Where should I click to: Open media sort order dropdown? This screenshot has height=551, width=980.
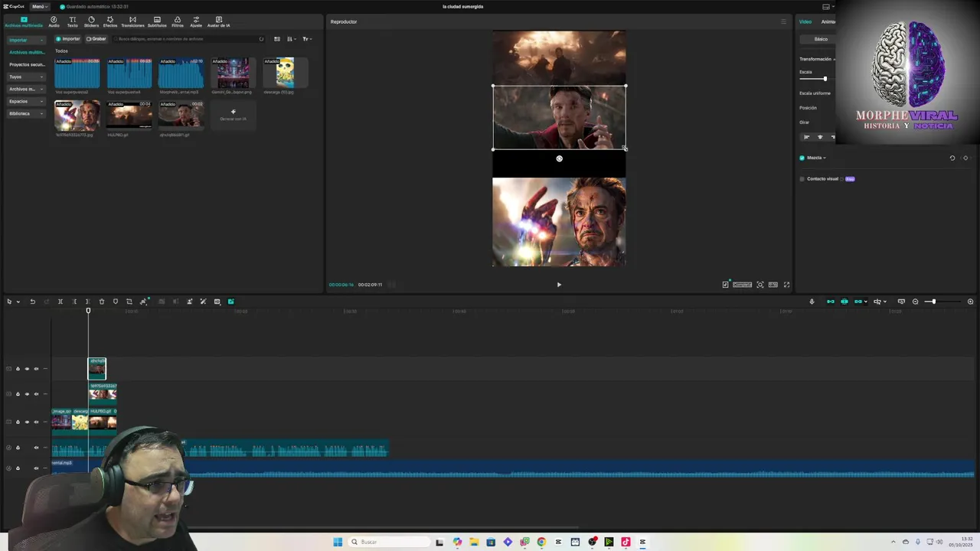click(x=291, y=39)
